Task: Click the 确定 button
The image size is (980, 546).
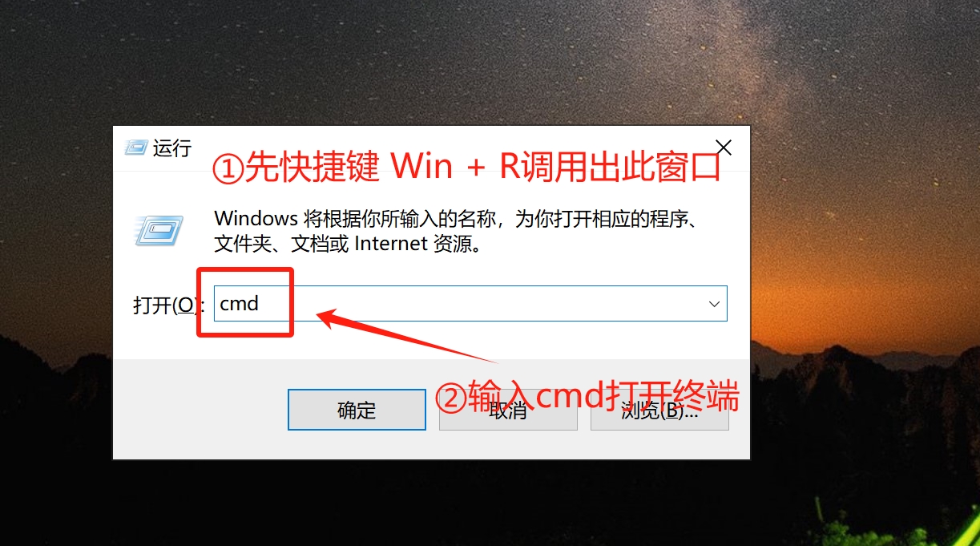Action: click(357, 410)
